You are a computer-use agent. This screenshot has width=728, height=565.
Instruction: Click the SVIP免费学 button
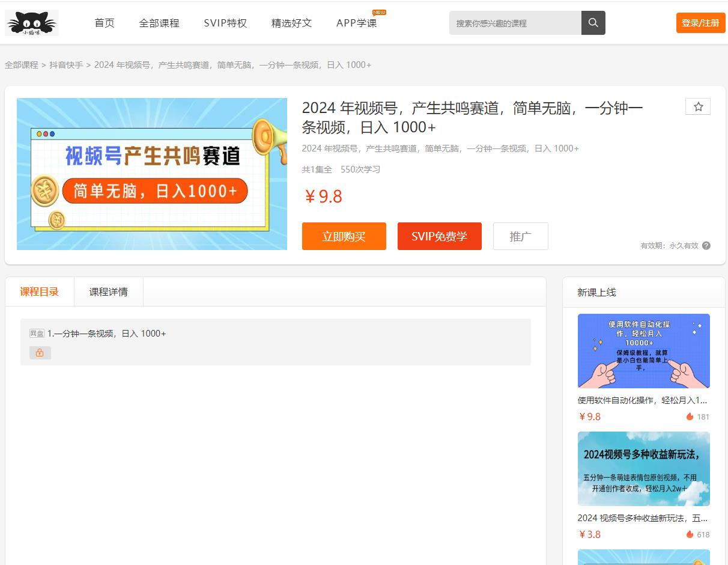440,236
